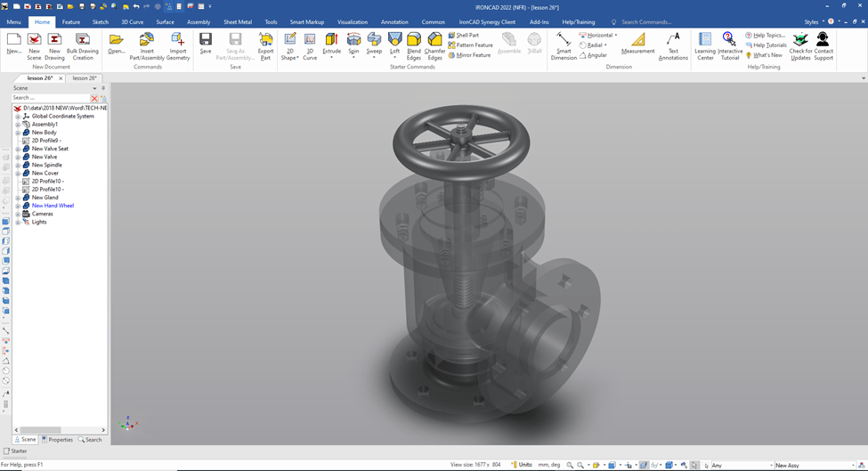This screenshot has width=868, height=471.
Task: Click the Shell Part button
Action: (x=463, y=36)
